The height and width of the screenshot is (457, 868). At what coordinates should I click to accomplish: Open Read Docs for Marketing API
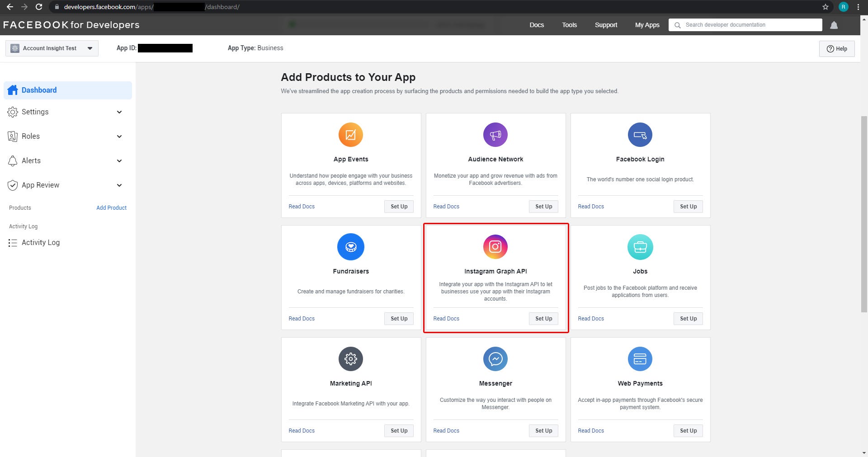point(302,431)
